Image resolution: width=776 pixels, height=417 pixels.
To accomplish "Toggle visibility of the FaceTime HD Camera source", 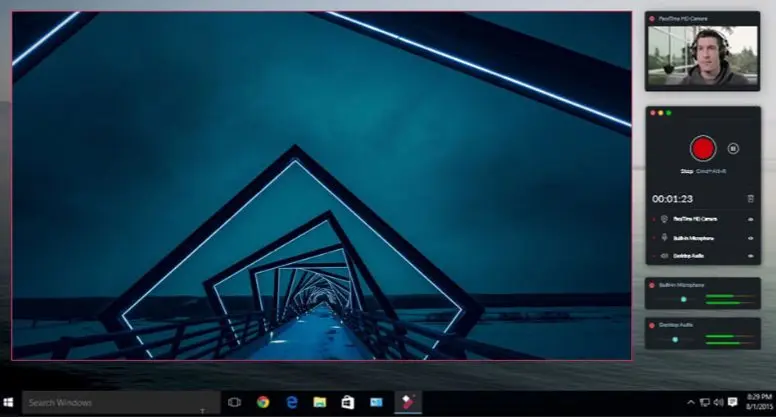I will point(750,218).
